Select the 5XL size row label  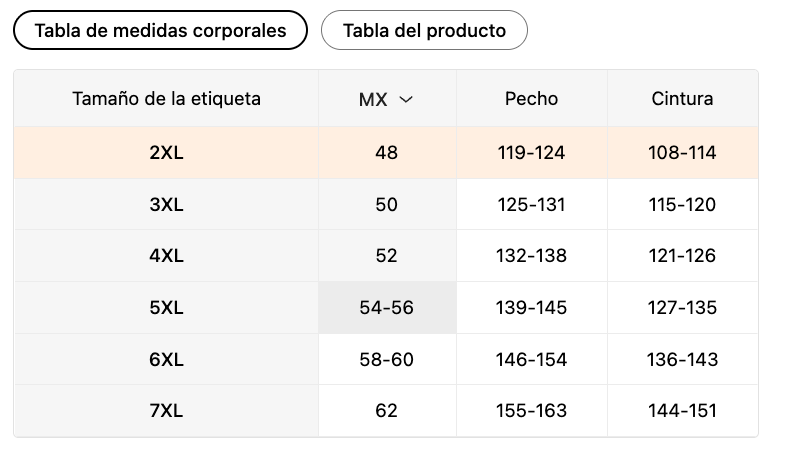(166, 308)
